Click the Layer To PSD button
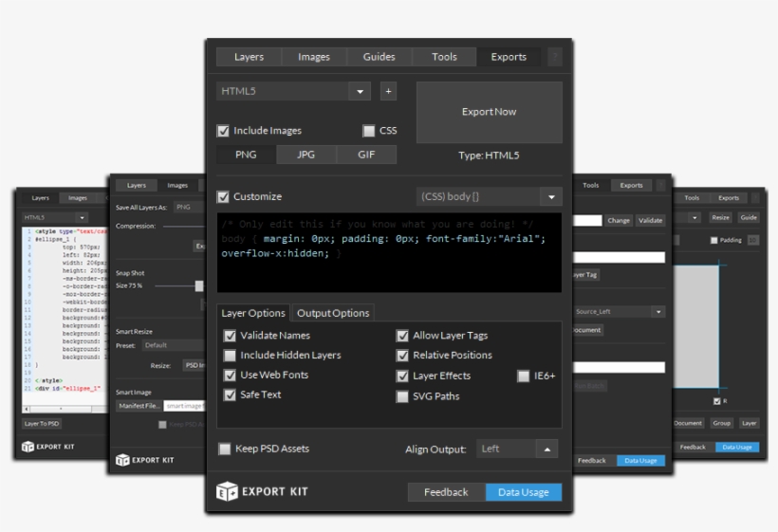This screenshot has width=778, height=532. pos(42,423)
